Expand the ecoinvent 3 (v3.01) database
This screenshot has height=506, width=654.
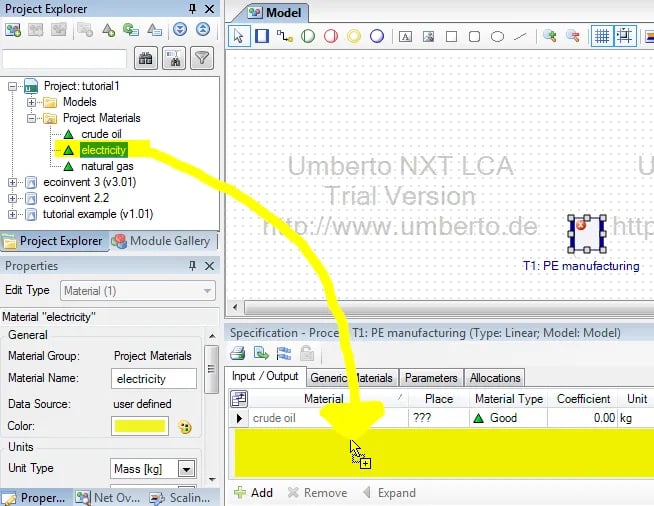(x=13, y=182)
